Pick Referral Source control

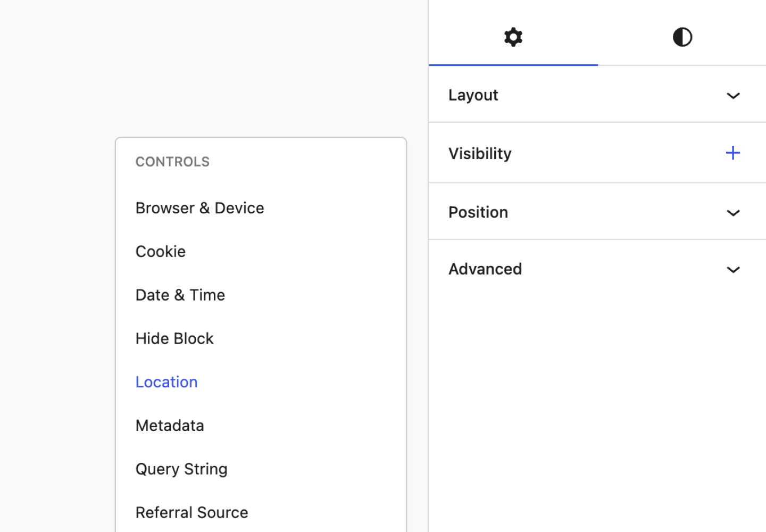[191, 513]
